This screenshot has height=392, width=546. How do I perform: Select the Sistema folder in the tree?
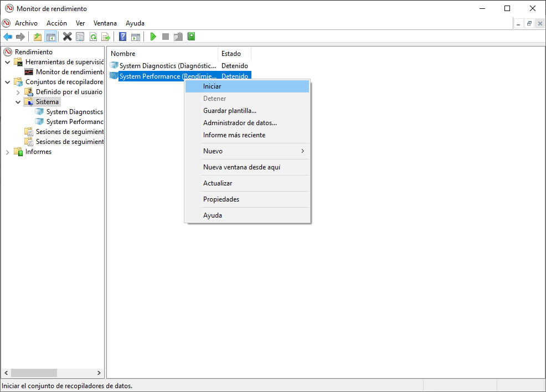pos(47,102)
